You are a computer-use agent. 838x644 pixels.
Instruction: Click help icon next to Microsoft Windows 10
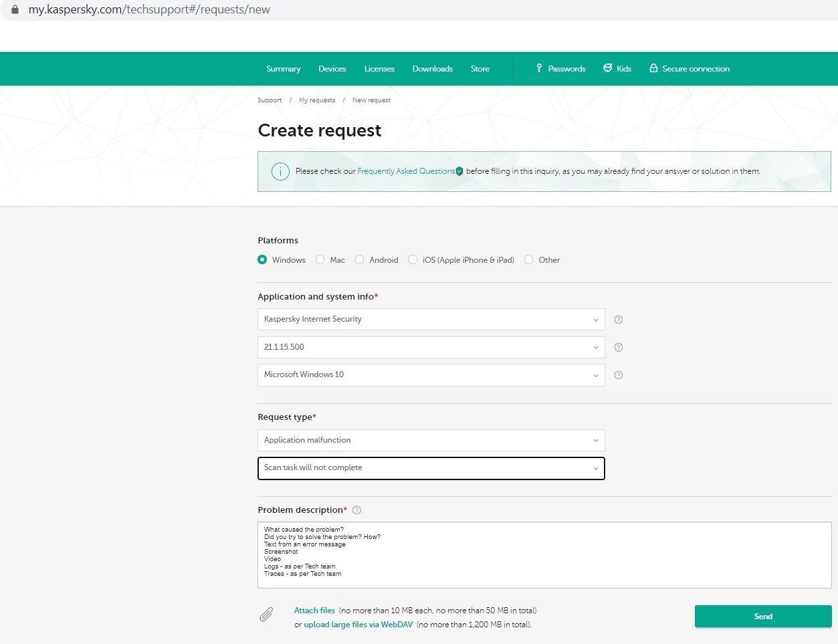click(x=619, y=375)
